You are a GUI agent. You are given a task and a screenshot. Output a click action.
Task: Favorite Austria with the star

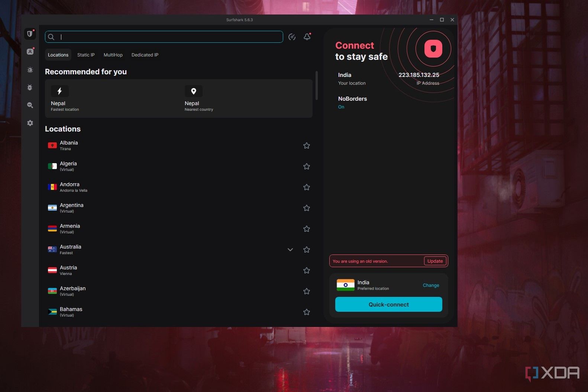307,270
